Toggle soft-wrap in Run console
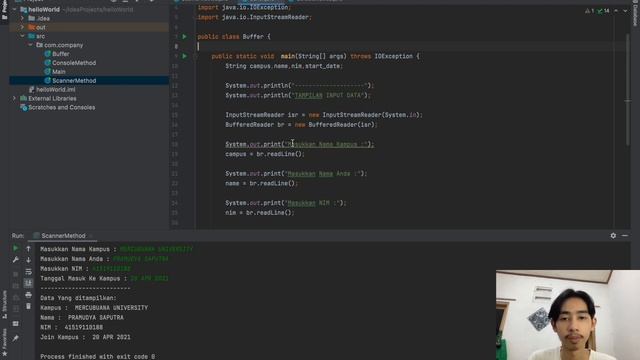This screenshot has width=640, height=360. 28,271
